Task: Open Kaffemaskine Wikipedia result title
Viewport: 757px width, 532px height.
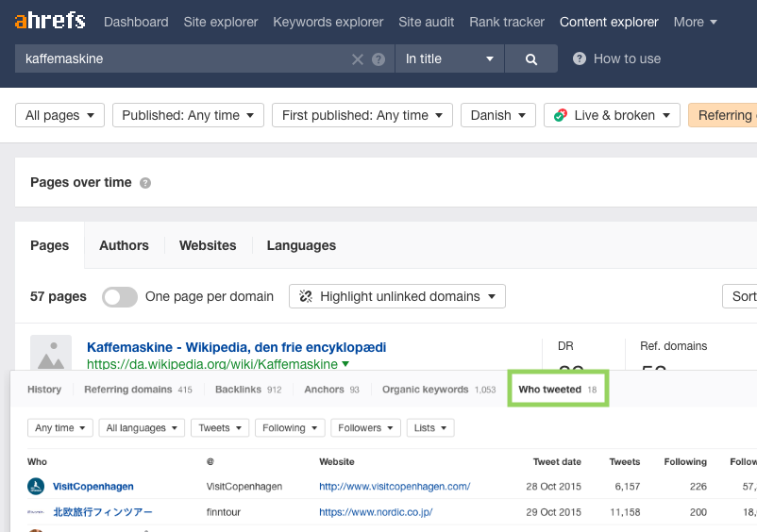Action: (x=237, y=347)
